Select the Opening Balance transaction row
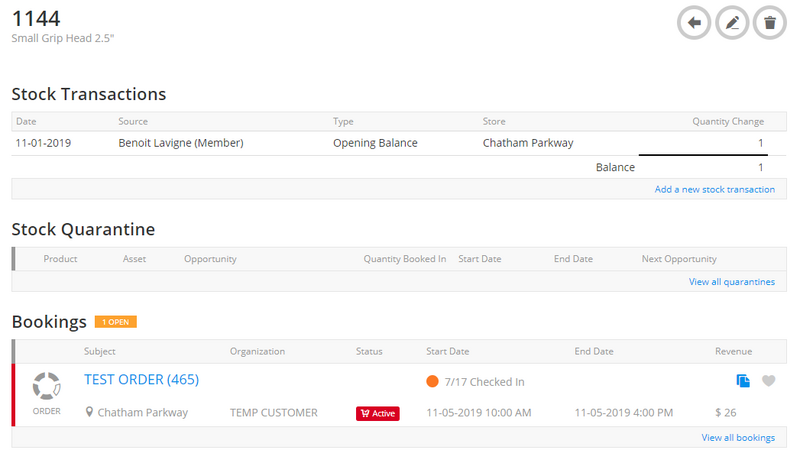This screenshot has height=463, width=800. coord(375,143)
